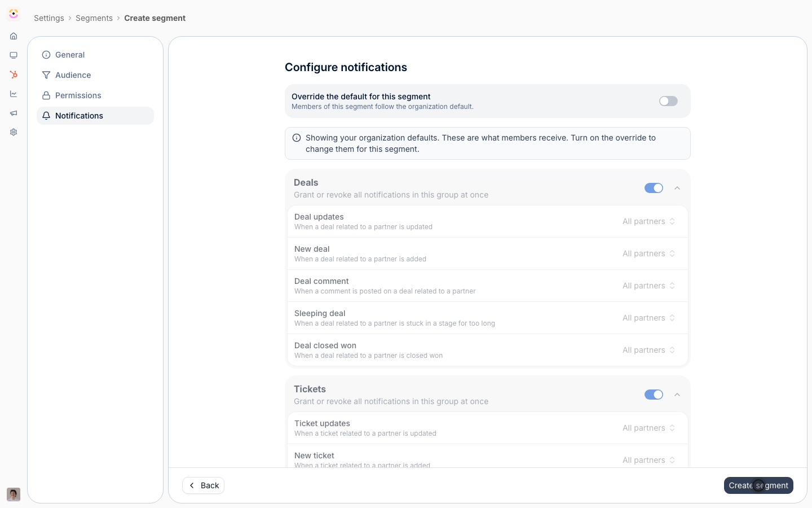Open New deal audience dropdown

click(649, 253)
